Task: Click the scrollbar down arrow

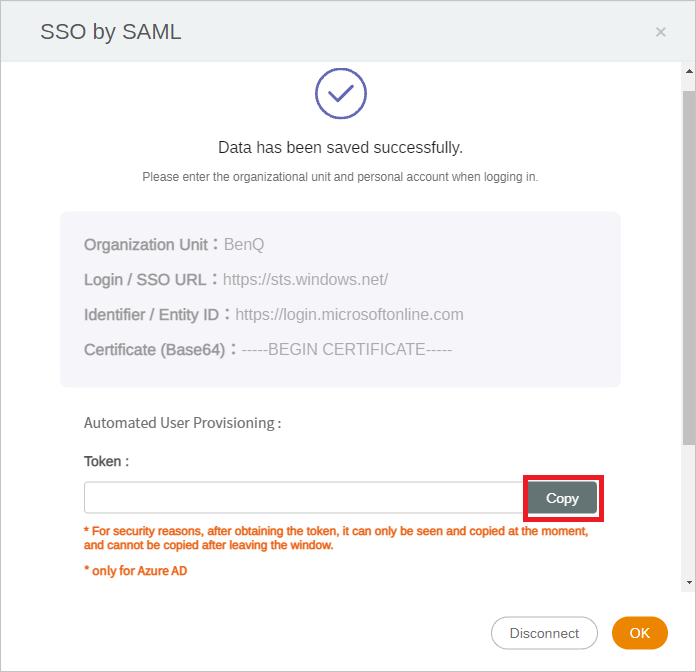Action: click(x=689, y=582)
